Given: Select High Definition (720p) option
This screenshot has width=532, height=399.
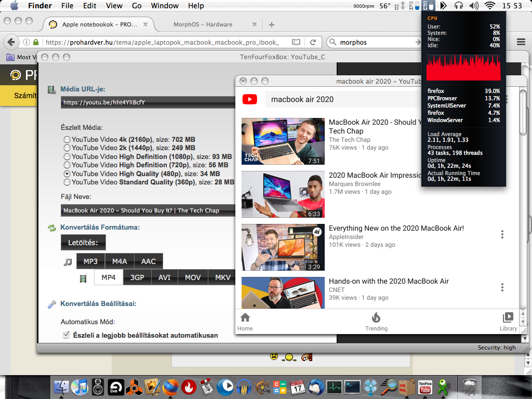Looking at the screenshot, I should [67, 165].
